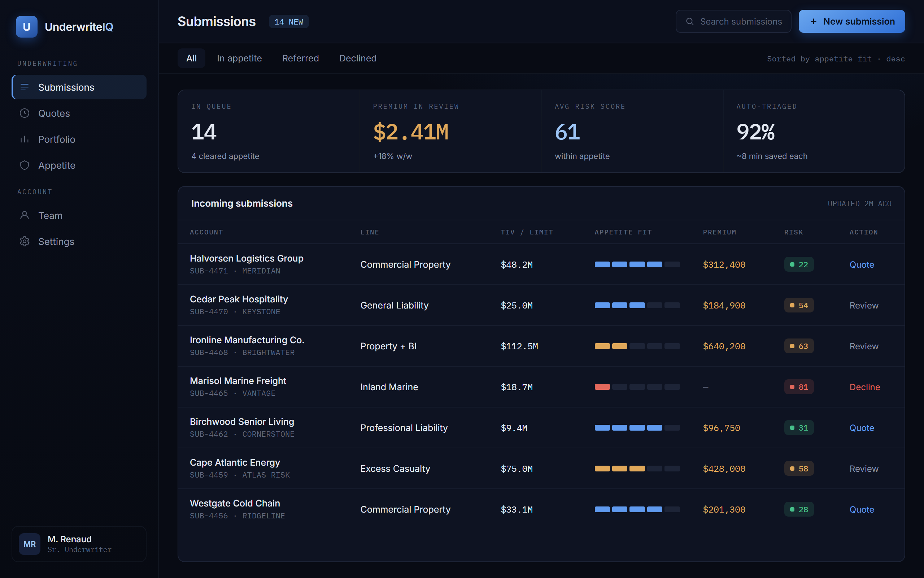This screenshot has width=924, height=578.
Task: Open Ironline Manufacturing Co. account
Action: pos(247,340)
